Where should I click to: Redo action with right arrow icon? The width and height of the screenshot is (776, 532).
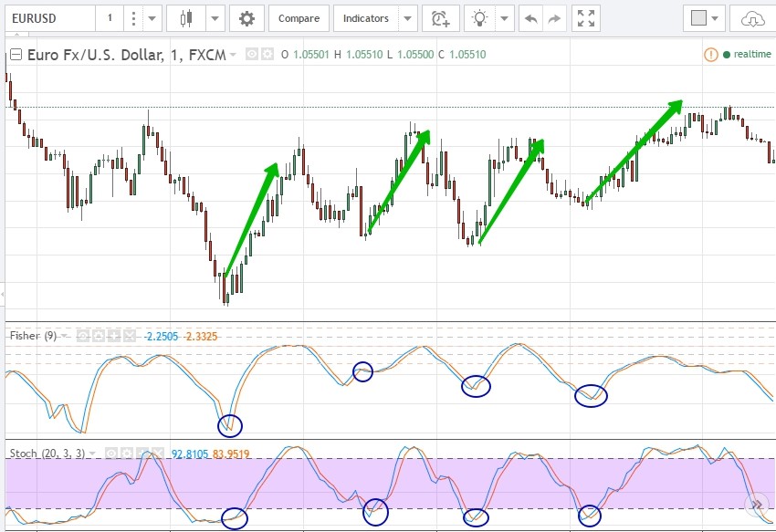tap(554, 19)
